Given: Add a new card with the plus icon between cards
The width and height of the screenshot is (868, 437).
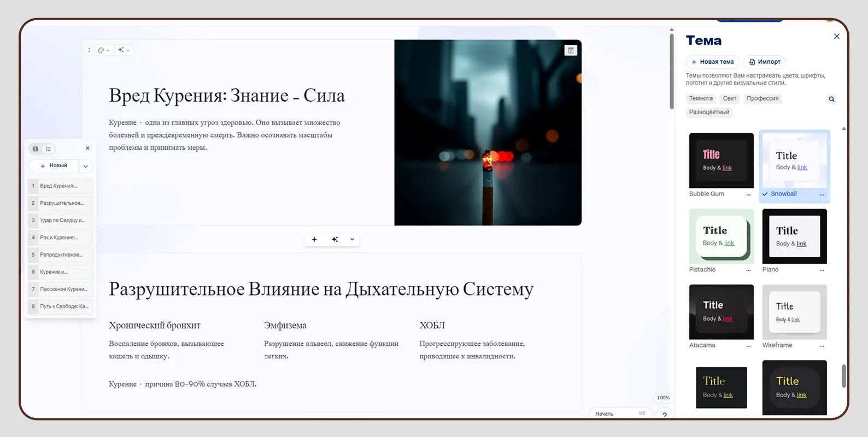Looking at the screenshot, I should tap(314, 239).
